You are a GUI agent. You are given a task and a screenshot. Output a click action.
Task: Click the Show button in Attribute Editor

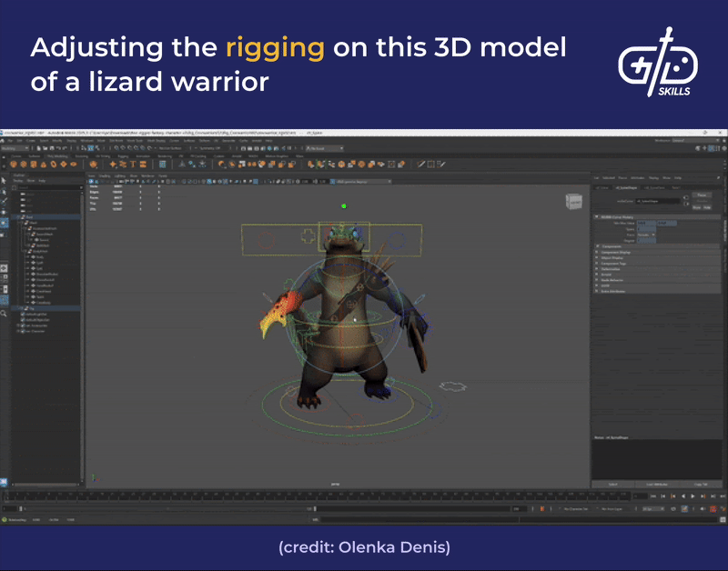tap(697, 207)
